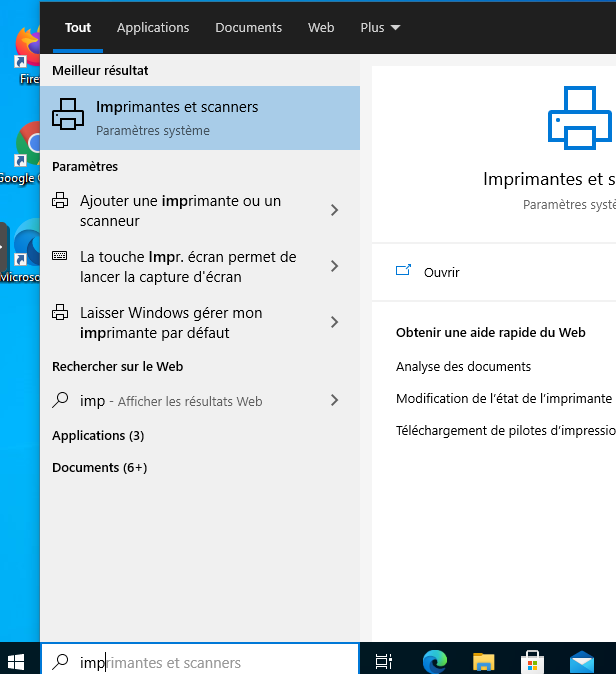Expand arrow for Ajouter une imprimante
This screenshot has height=674, width=616.
pyautogui.click(x=334, y=210)
